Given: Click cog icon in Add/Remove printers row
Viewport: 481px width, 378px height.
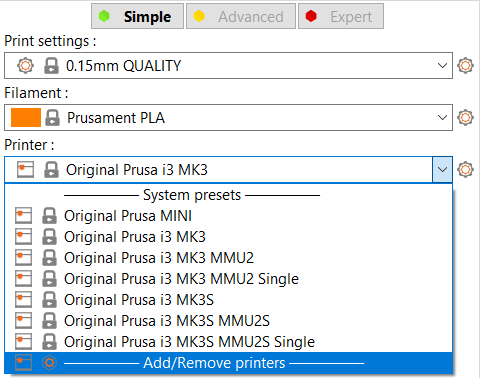Looking at the screenshot, I should [x=49, y=363].
